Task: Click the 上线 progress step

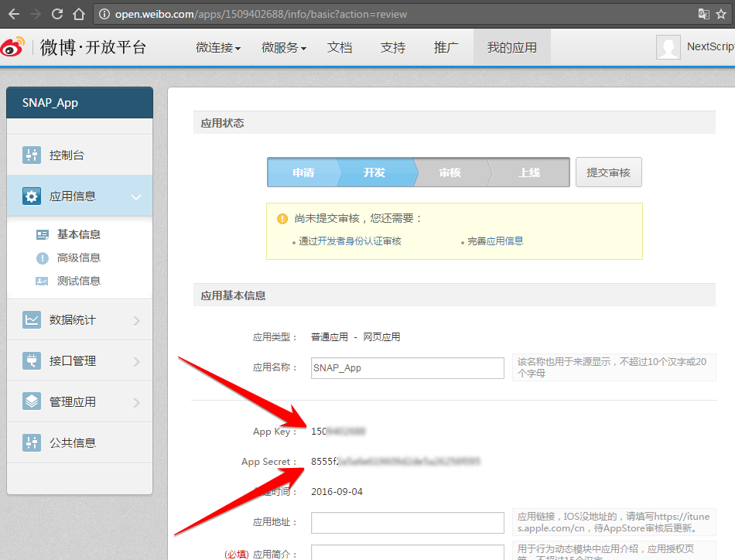Action: 529,172
